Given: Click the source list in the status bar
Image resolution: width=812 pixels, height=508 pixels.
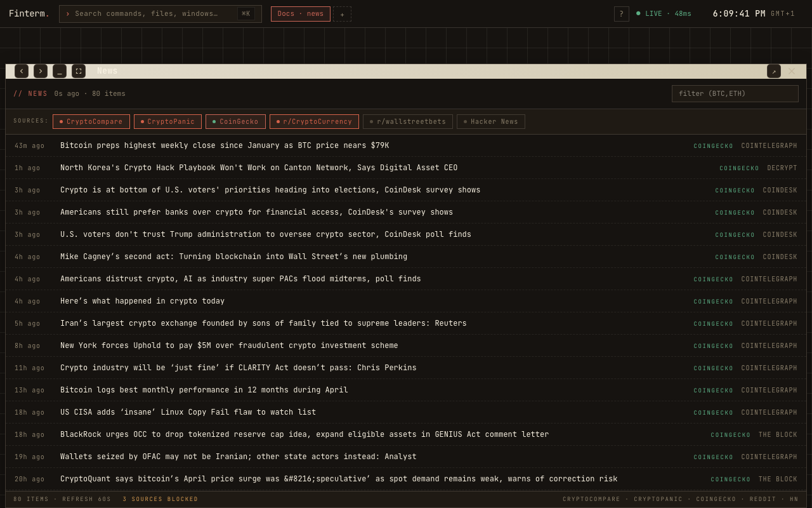Looking at the screenshot, I should point(681,500).
